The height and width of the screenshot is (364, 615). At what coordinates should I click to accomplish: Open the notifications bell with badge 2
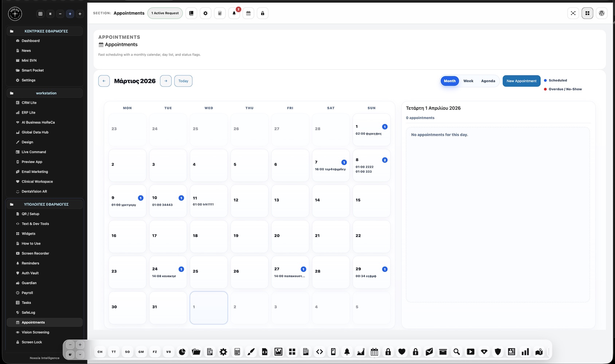tap(234, 13)
